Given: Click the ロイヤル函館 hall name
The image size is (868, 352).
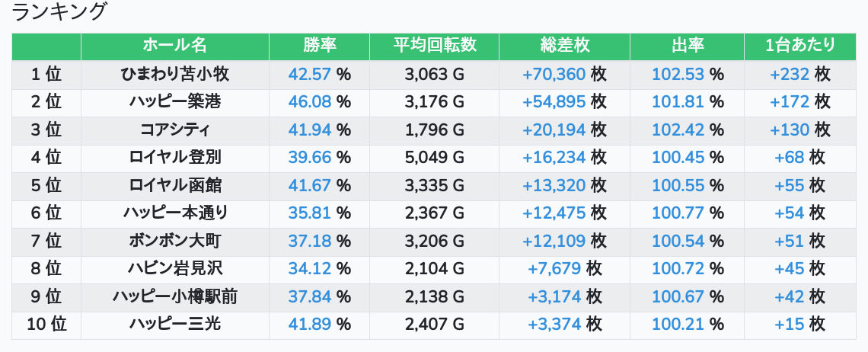Looking at the screenshot, I should 174,185.
